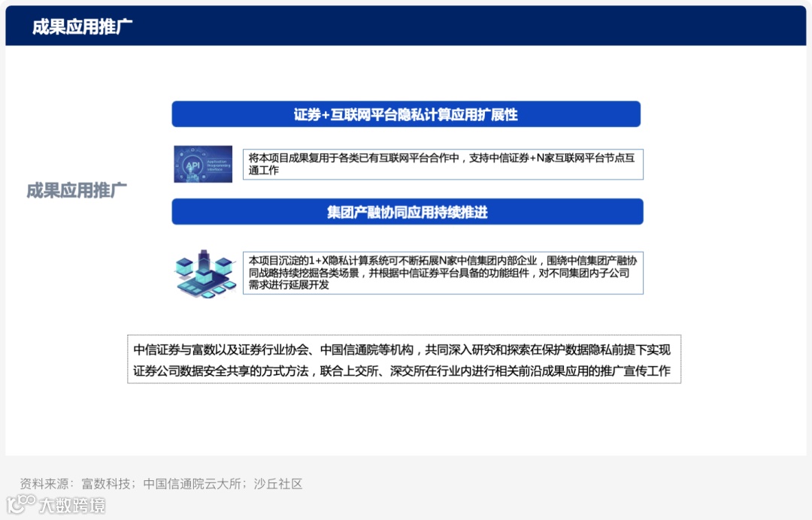
Task: Select the gray side label 成果应用推广
Action: click(x=77, y=190)
